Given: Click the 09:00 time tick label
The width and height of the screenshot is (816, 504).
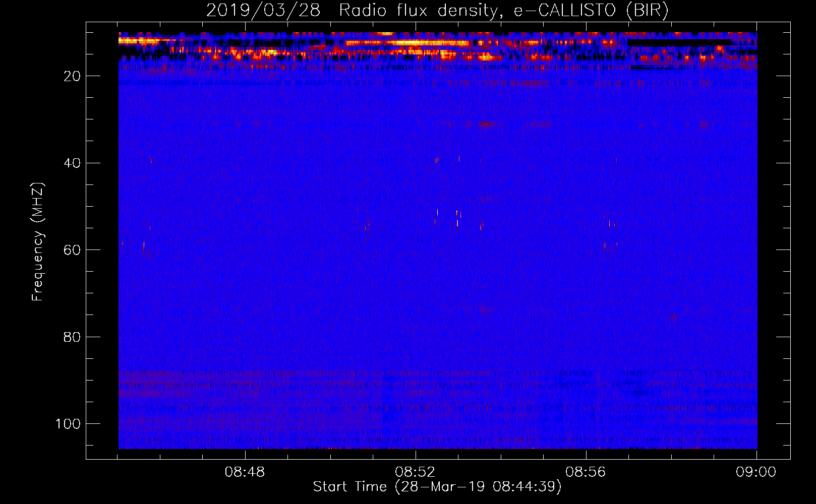Looking at the screenshot, I should tap(756, 472).
